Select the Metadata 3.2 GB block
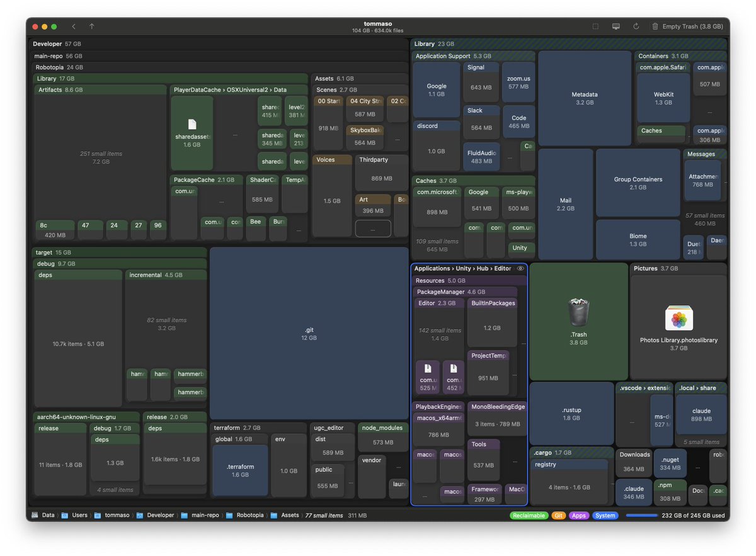The image size is (756, 556). [x=585, y=98]
